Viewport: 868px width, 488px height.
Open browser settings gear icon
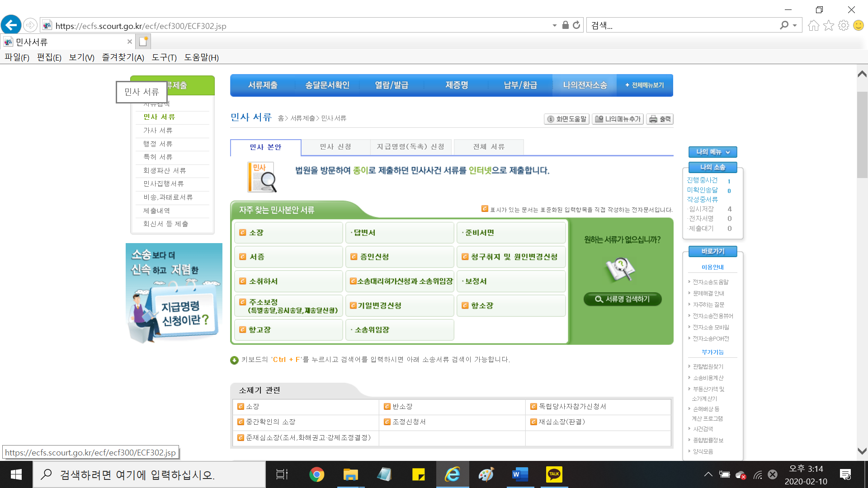(x=843, y=25)
